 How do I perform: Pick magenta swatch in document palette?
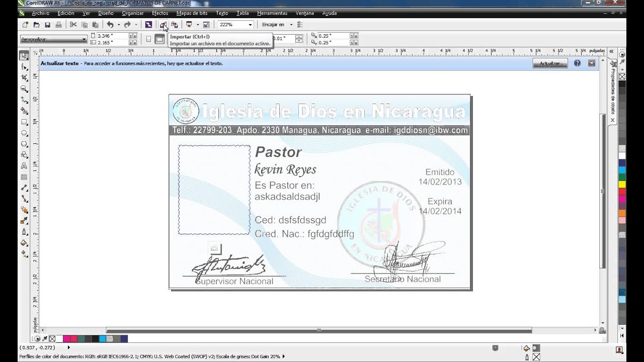(66, 339)
